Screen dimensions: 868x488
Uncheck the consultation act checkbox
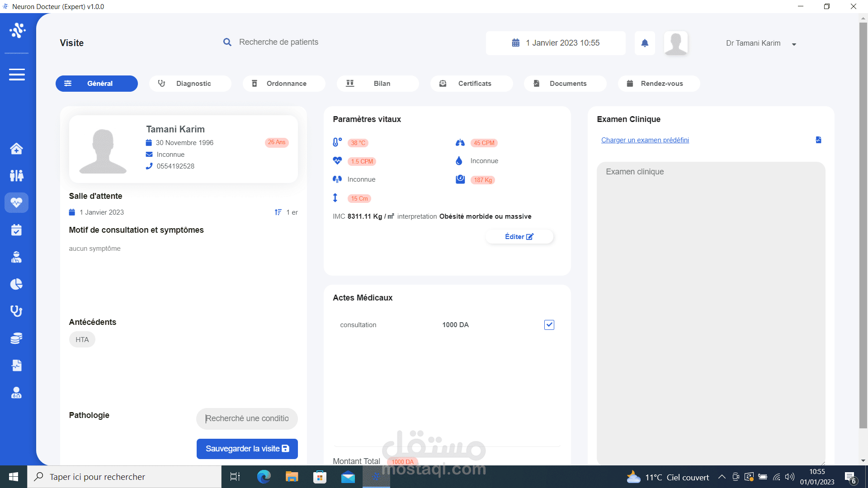(x=549, y=325)
